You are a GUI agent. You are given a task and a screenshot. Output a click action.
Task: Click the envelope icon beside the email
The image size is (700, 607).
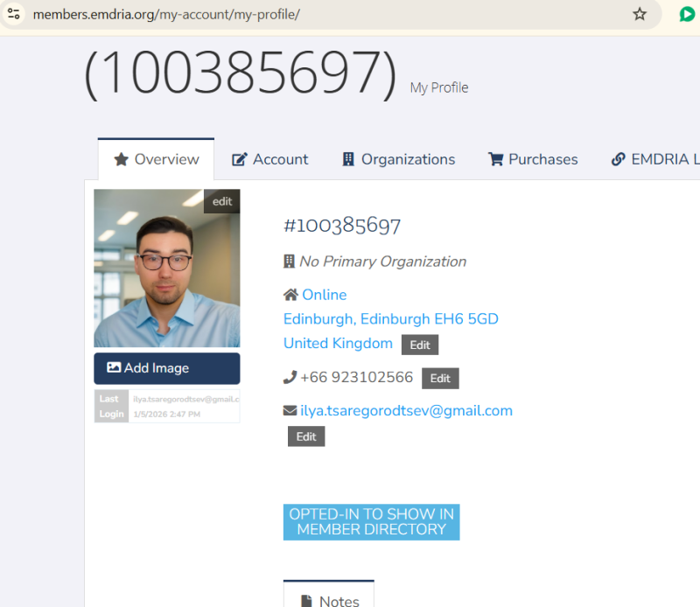point(290,410)
